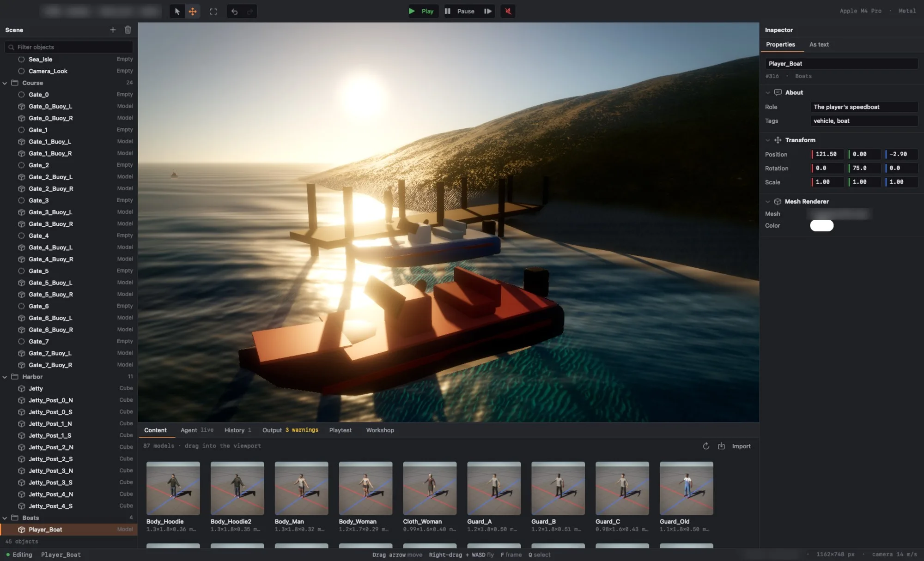The width and height of the screenshot is (924, 561).
Task: Click the Mesh Renderer cube icon
Action: [778, 201]
